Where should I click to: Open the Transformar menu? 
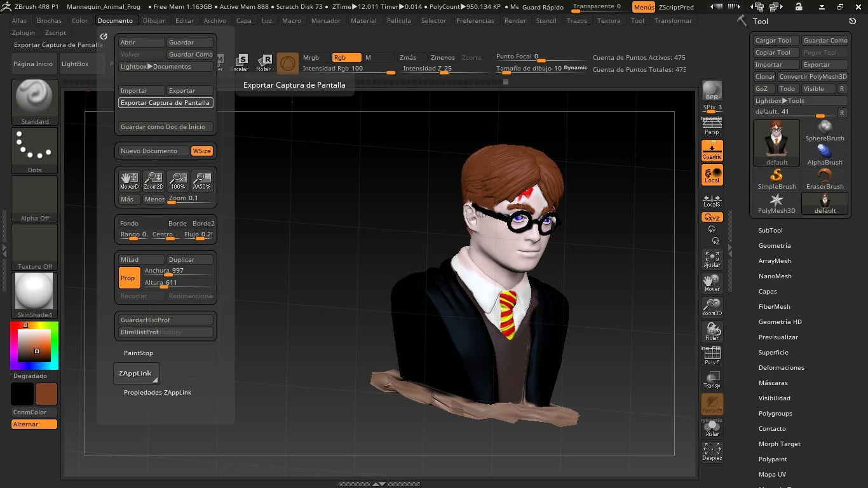pos(673,20)
